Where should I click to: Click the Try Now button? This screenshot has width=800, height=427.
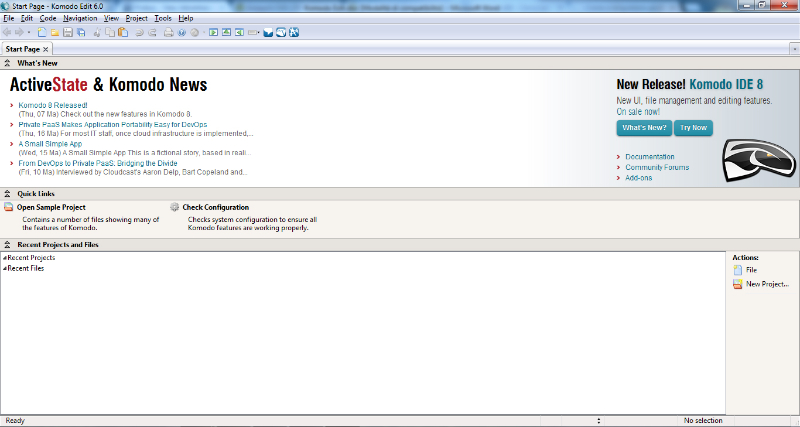point(692,128)
